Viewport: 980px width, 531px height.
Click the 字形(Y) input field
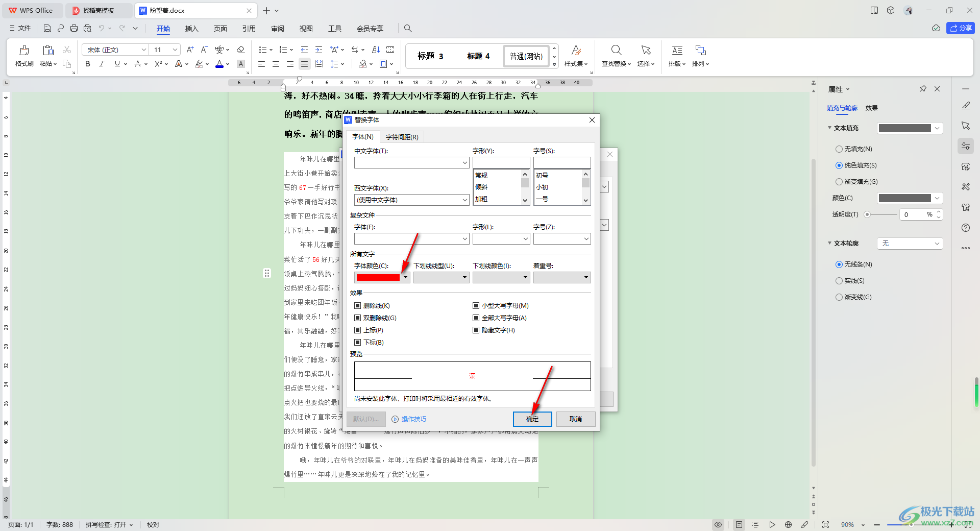click(501, 162)
